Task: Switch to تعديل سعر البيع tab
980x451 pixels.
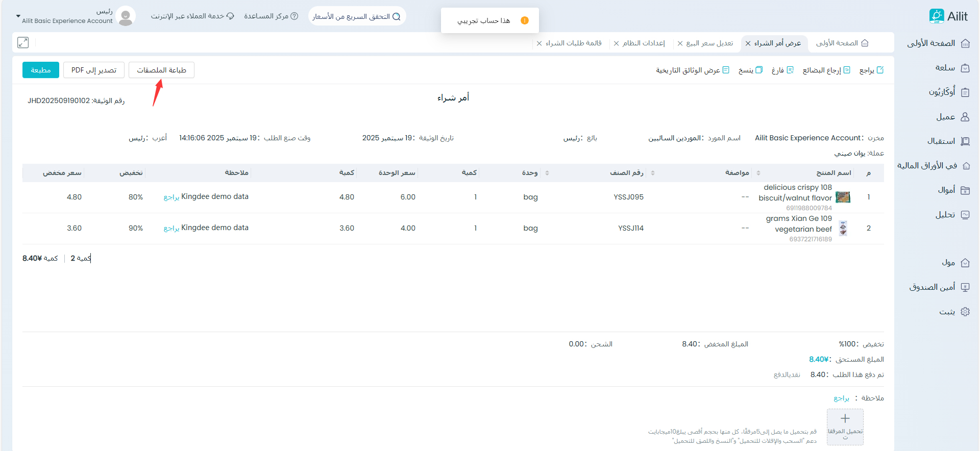Action: point(709,43)
